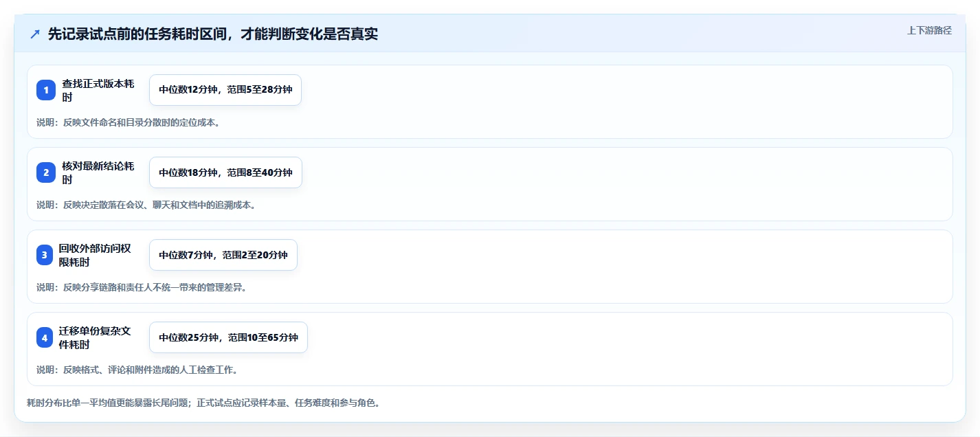980x437 pixels.
Task: Click the heading 先记录试点前的任务耗时区间
Action: (x=213, y=34)
